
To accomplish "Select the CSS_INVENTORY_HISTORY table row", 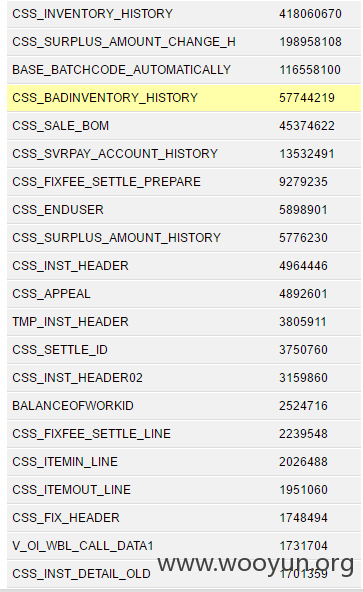I will pyautogui.click(x=184, y=14).
